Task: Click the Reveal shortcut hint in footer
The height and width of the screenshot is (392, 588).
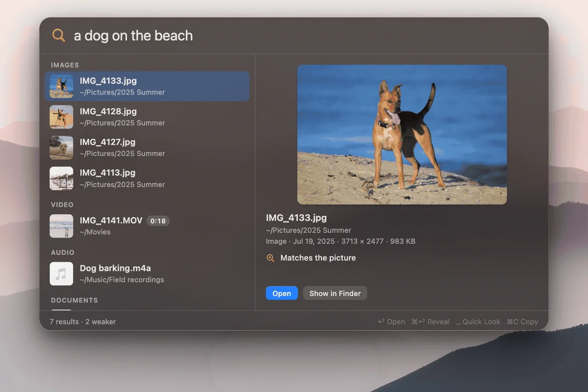Action: click(x=431, y=321)
